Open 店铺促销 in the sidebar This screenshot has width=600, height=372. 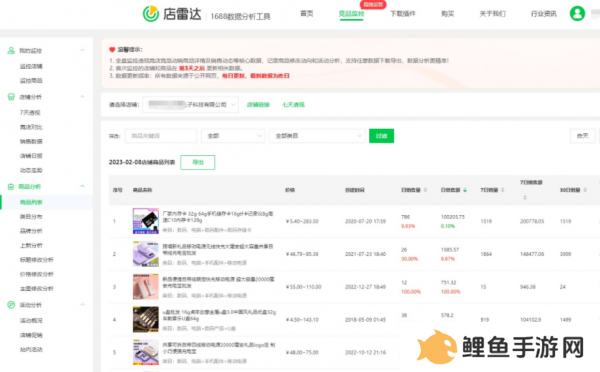point(31,335)
